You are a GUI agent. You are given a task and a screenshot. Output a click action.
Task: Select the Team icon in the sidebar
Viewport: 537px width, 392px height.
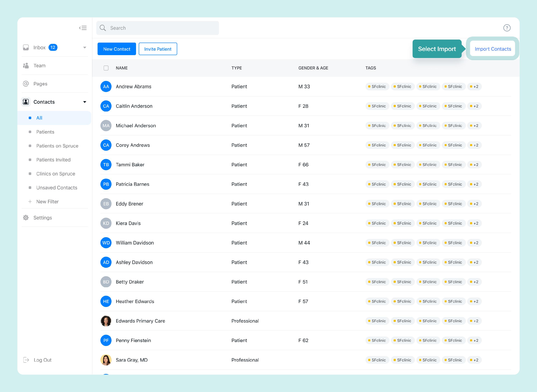[26, 66]
